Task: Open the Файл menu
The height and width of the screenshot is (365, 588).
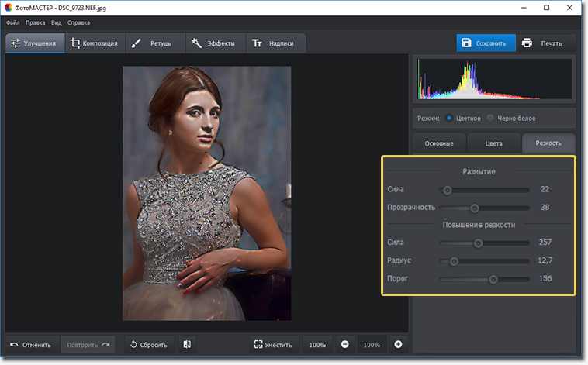Action: tap(12, 22)
